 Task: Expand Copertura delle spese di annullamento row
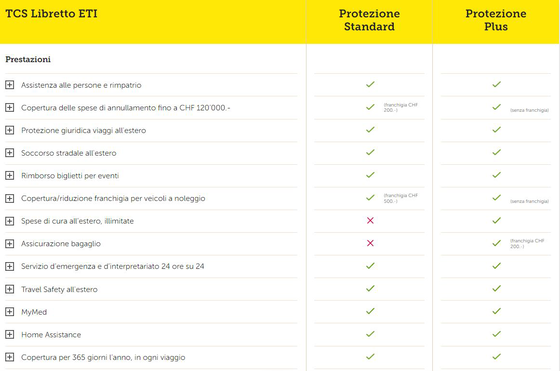10,107
